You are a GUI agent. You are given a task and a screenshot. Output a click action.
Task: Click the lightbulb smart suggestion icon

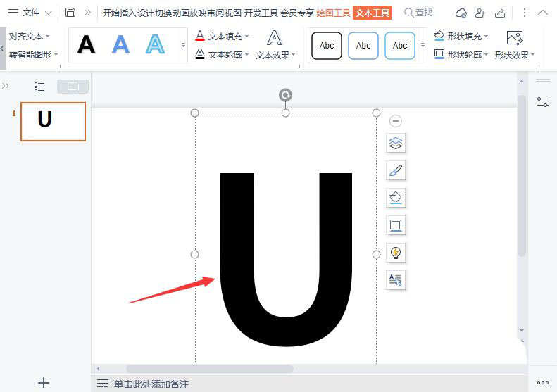click(x=395, y=253)
